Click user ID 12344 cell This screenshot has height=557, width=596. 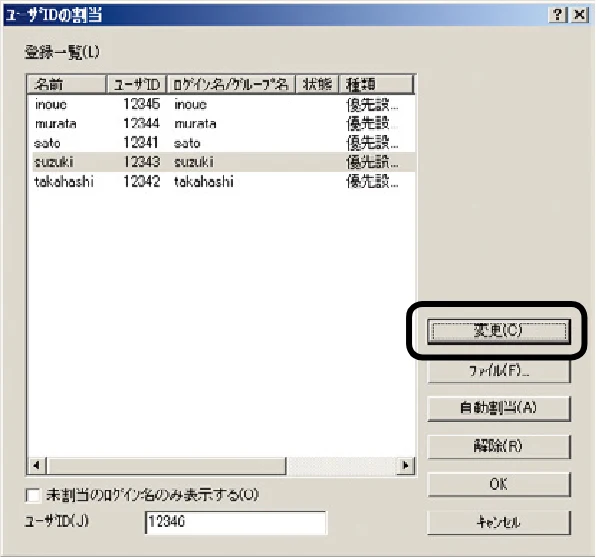point(141,124)
